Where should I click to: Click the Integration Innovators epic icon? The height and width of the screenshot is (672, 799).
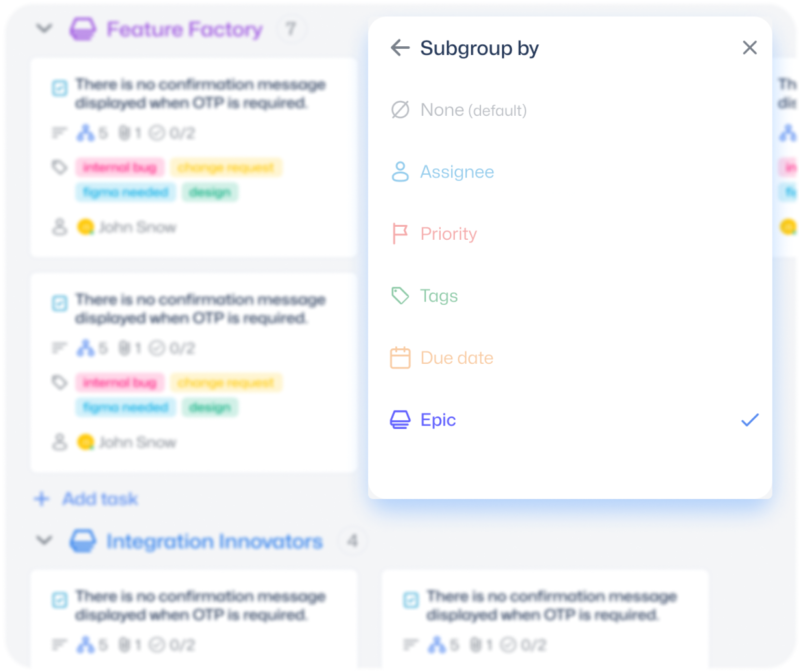[x=83, y=541]
